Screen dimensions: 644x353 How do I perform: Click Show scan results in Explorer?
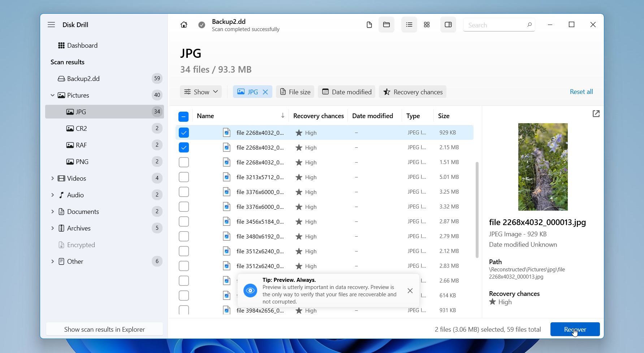(x=104, y=329)
